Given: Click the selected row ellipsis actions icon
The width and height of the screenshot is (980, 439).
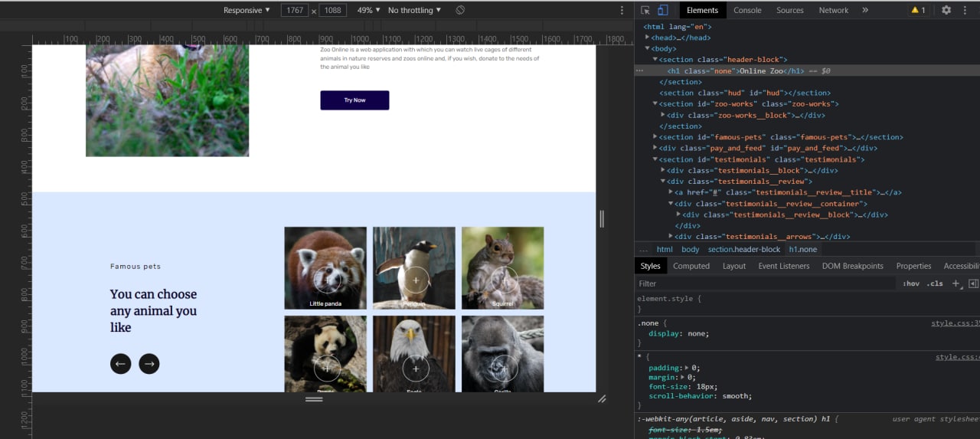Looking at the screenshot, I should (639, 70).
